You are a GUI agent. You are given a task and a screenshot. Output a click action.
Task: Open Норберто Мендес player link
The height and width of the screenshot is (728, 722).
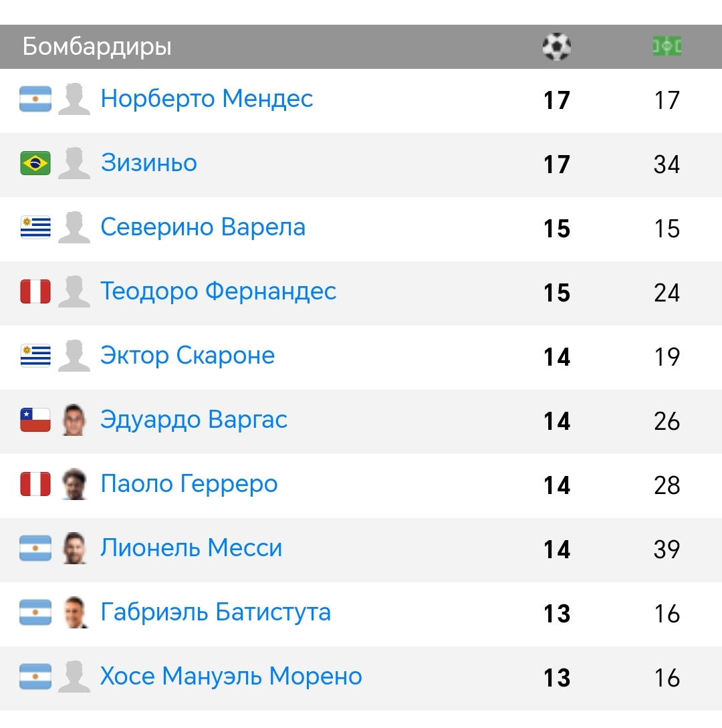point(207,99)
